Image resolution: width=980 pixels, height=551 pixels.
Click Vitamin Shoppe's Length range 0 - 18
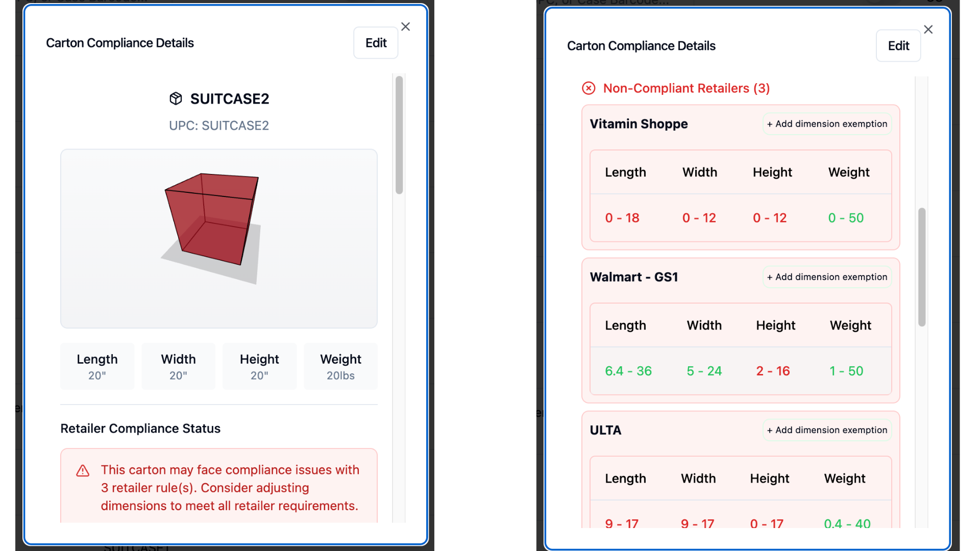622,218
